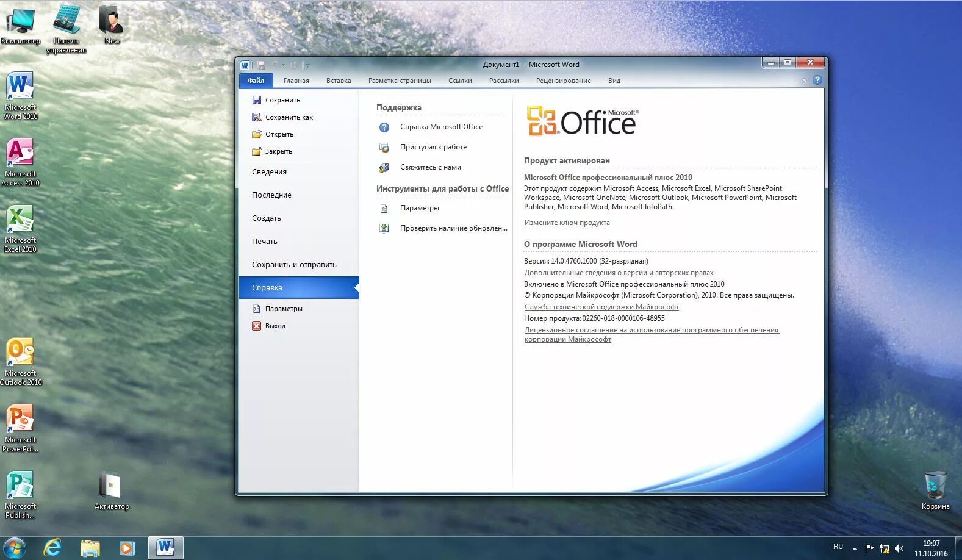The image size is (962, 560).
Task: Click the Свяжитесь с нами label
Action: pyautogui.click(x=431, y=167)
